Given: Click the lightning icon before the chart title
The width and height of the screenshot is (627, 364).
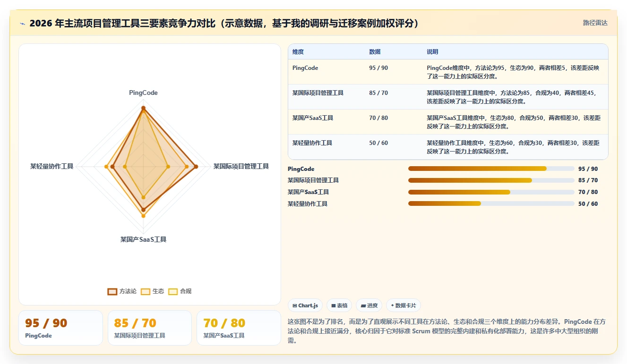Looking at the screenshot, I should (x=22, y=24).
